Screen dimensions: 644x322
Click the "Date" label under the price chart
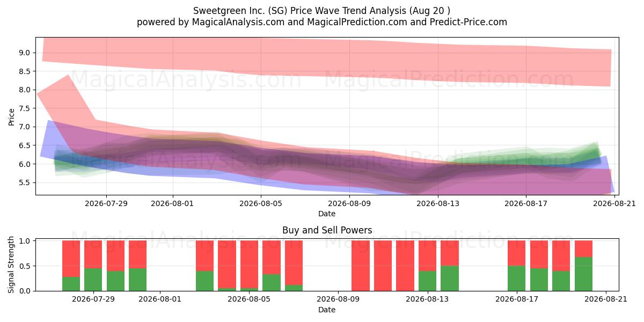point(327,214)
